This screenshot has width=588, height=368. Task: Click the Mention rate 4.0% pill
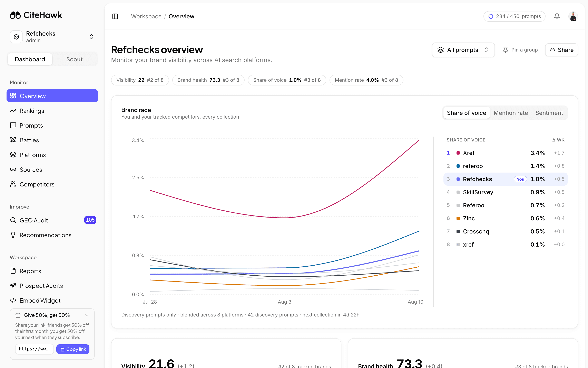pos(366,80)
